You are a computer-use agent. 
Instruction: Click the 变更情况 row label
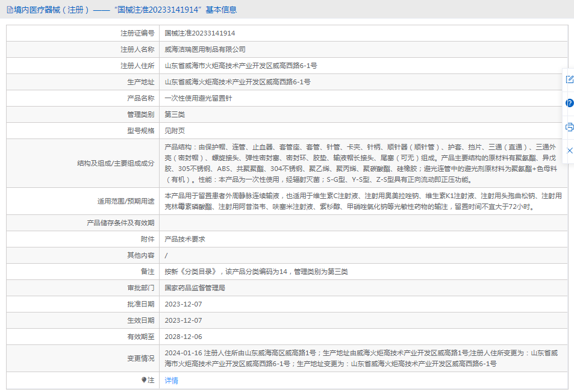point(141,359)
